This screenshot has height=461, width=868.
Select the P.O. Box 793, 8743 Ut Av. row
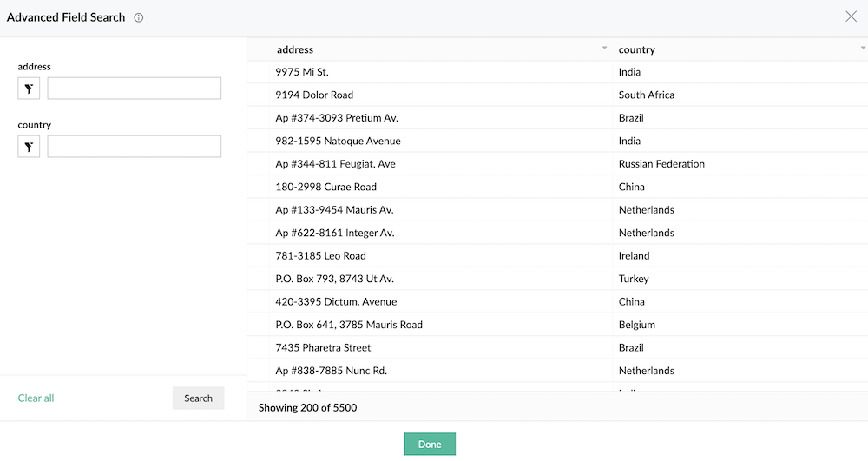(x=335, y=279)
